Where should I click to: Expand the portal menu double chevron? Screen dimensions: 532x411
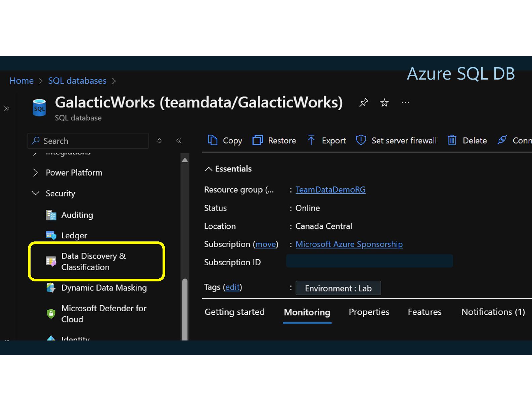pyautogui.click(x=7, y=108)
